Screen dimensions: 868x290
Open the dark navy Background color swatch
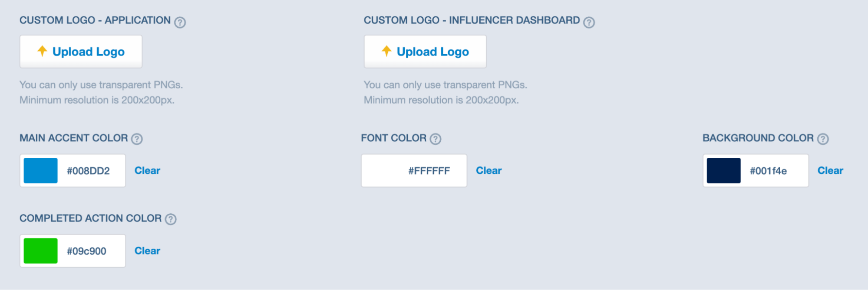[x=723, y=170]
